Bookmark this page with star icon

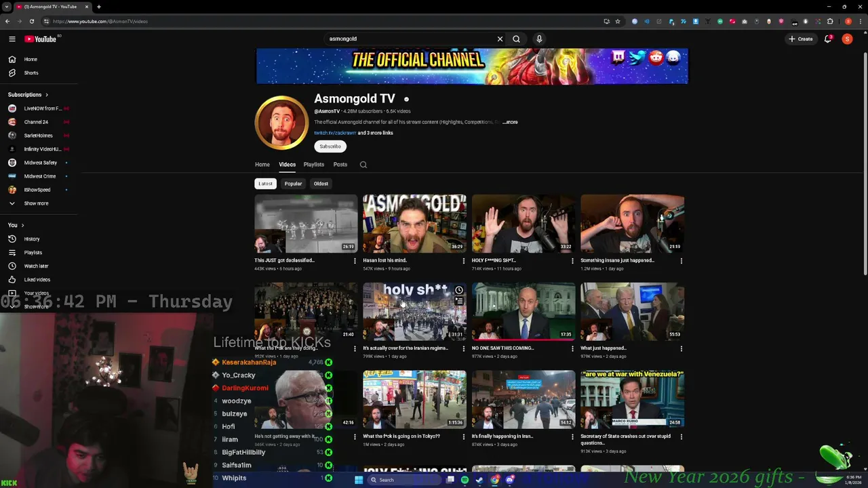pyautogui.click(x=618, y=21)
